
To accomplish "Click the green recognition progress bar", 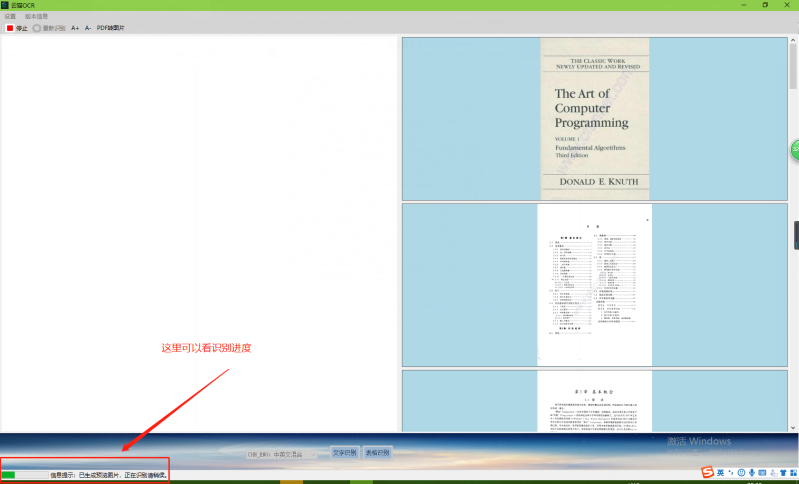I will [24, 475].
